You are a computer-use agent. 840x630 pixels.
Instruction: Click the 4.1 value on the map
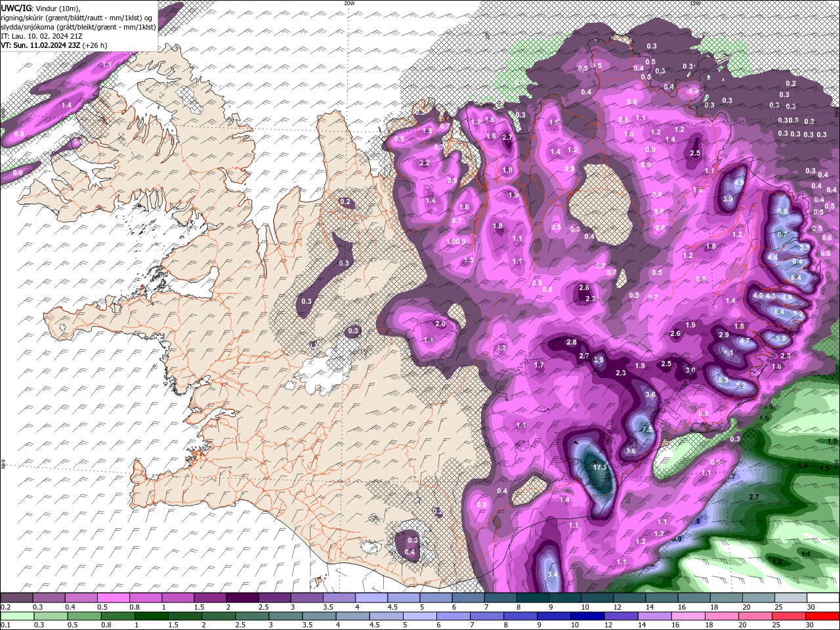coord(728,352)
